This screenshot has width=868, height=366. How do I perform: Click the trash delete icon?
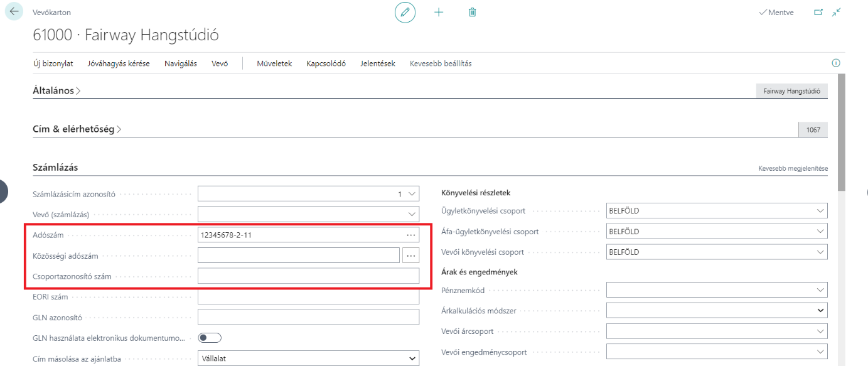(473, 13)
